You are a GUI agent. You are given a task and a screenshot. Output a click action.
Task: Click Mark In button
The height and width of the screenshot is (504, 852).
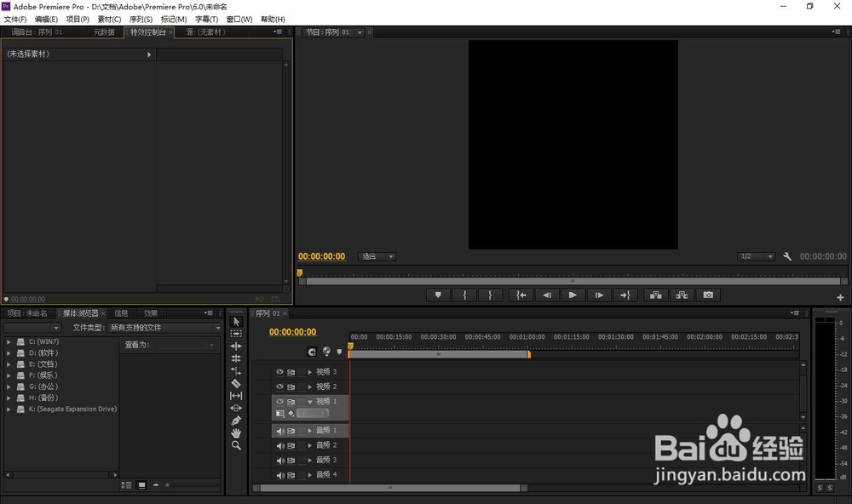(464, 295)
